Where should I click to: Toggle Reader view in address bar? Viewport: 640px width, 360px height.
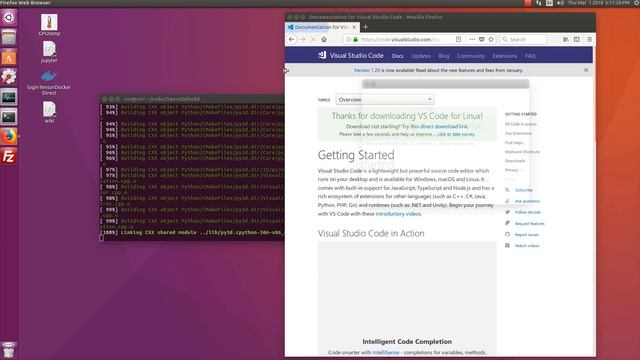pos(458,39)
